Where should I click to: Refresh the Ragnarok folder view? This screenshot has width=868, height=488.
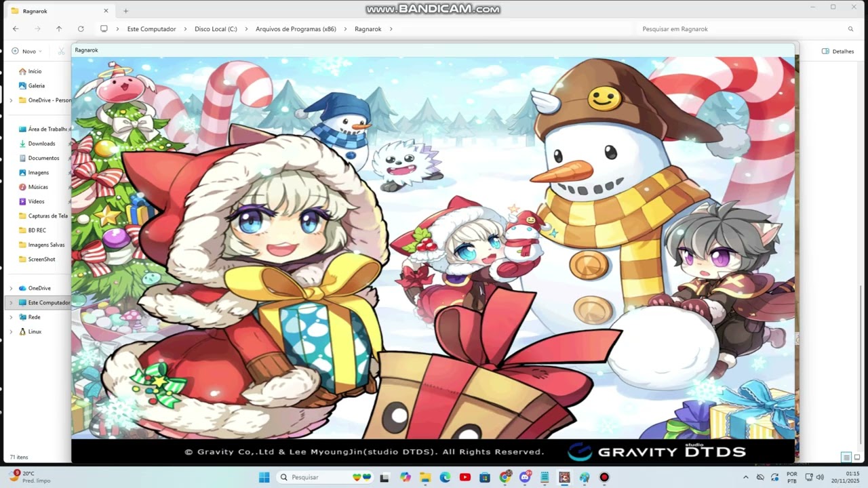pyautogui.click(x=81, y=29)
